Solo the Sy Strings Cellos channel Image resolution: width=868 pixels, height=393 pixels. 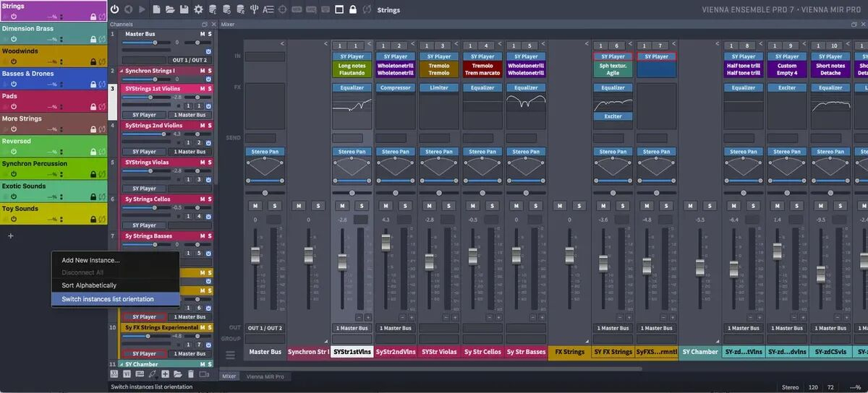pos(210,199)
